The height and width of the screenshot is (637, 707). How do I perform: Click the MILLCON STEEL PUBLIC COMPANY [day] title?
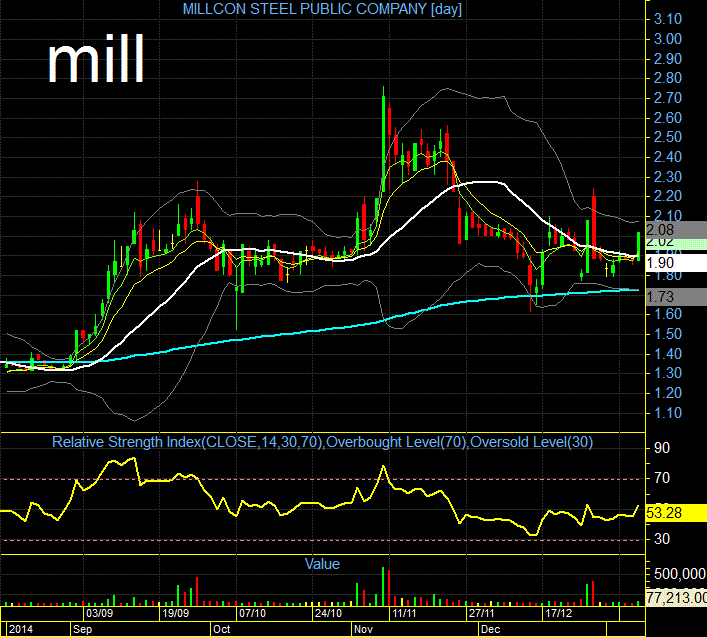[322, 9]
